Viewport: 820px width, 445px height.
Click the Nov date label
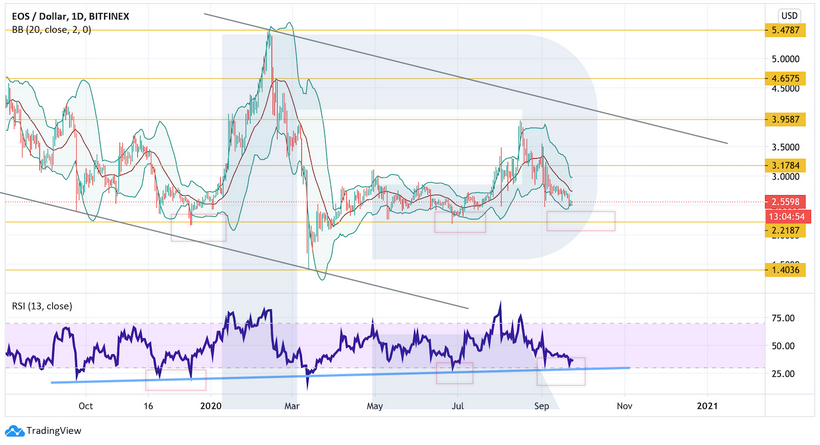624,406
